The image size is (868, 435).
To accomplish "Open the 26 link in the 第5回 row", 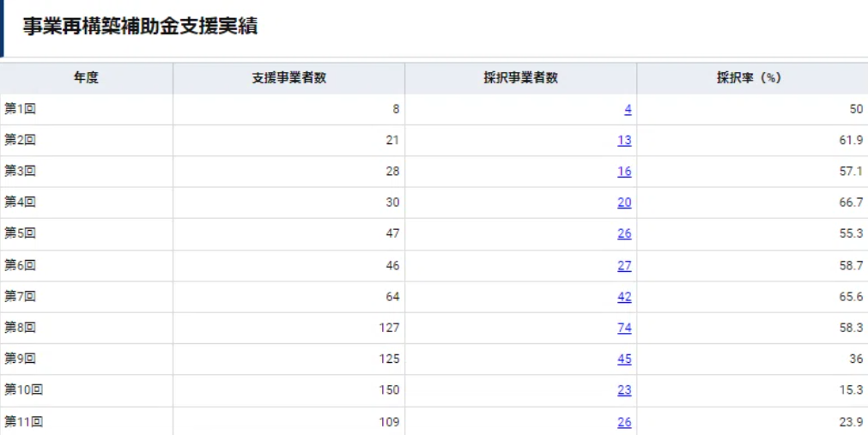I will [x=624, y=233].
